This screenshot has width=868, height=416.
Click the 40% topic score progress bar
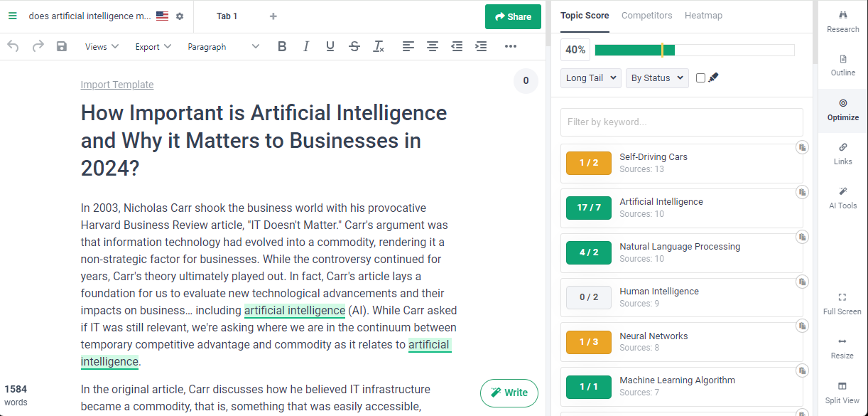694,50
